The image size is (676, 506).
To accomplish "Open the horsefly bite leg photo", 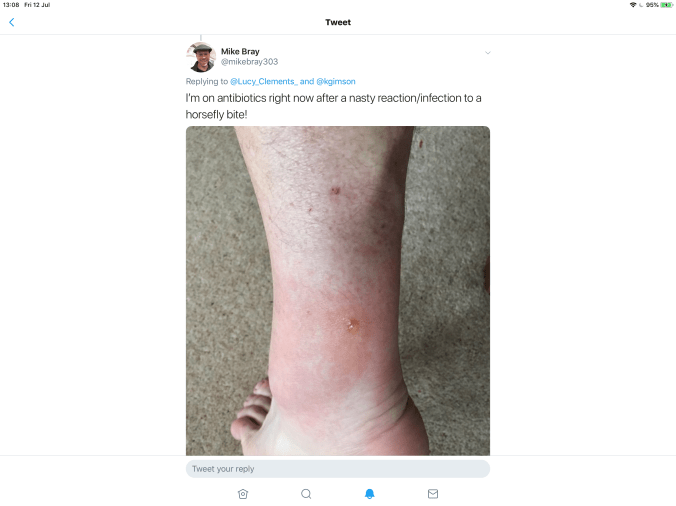I will [338, 290].
